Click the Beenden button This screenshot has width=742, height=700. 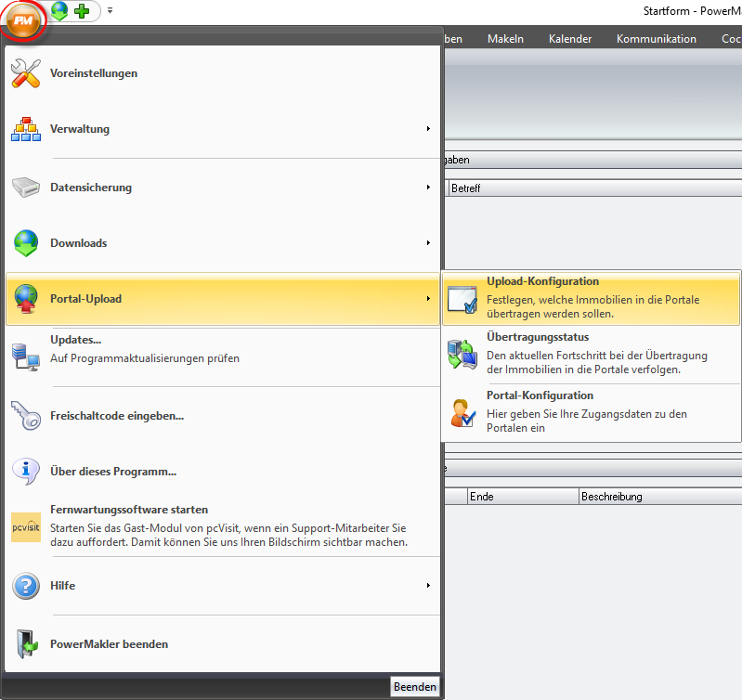tap(414, 687)
